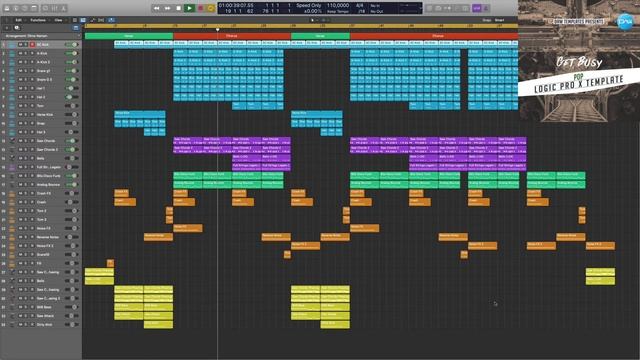Select the Analog Bounce track header
Image resolution: width=640 pixels, height=360 pixels.
[x=41, y=184]
